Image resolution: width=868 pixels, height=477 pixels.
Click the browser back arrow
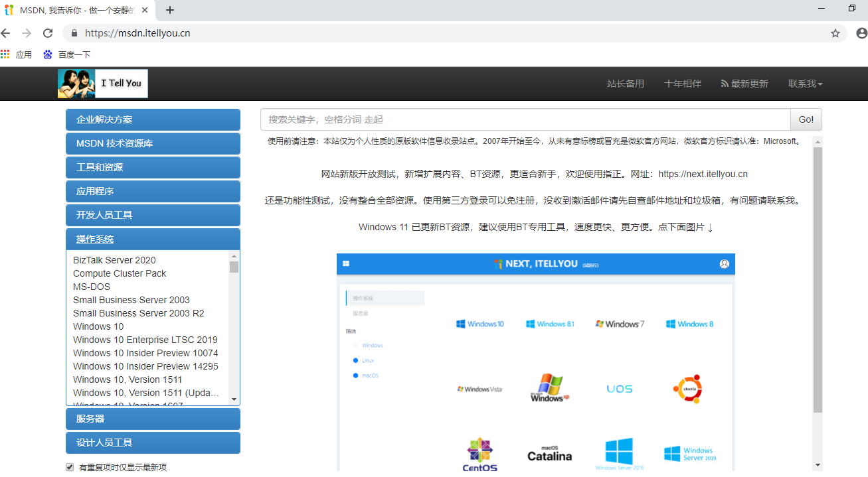click(6, 33)
